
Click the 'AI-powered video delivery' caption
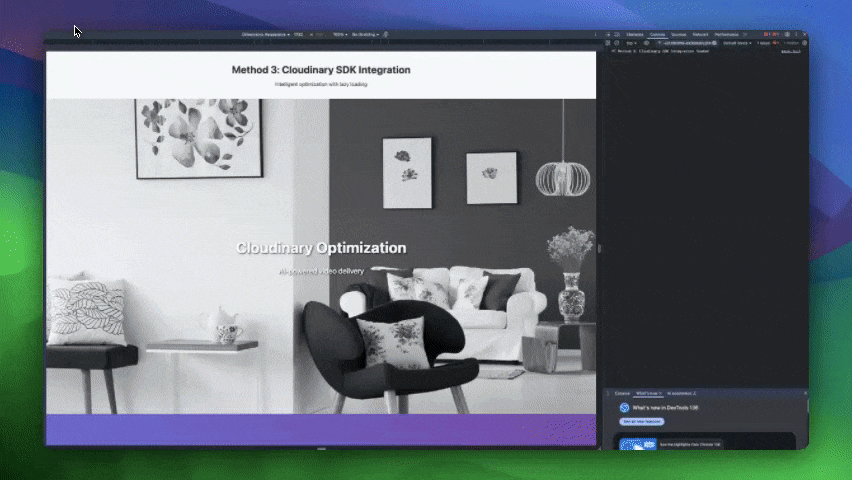321,271
